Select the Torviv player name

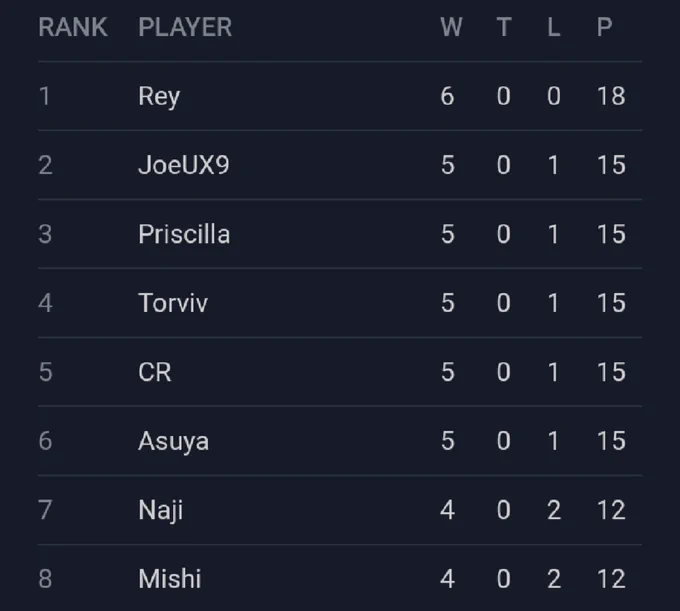[173, 303]
